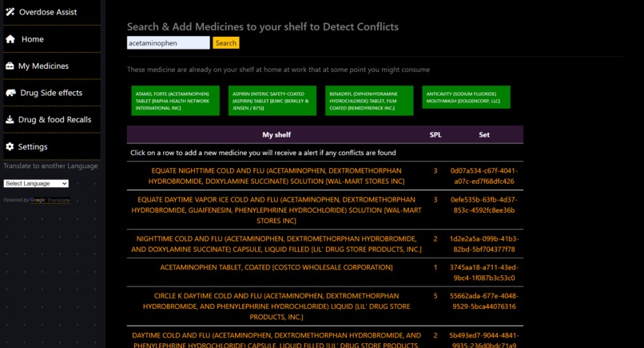Go to My Medicines page
The width and height of the screenshot is (644, 348).
pos(52,66)
